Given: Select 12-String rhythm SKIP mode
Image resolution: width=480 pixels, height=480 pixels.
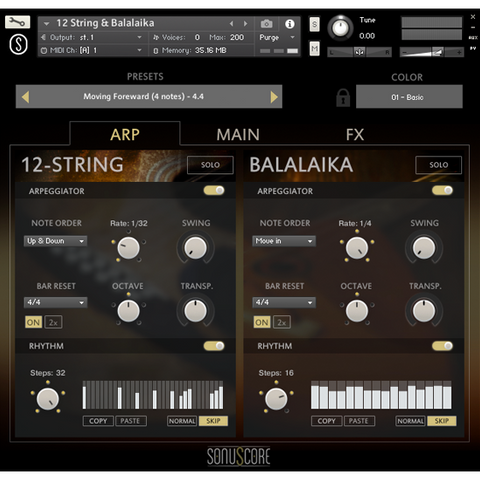Looking at the screenshot, I should 213,421.
